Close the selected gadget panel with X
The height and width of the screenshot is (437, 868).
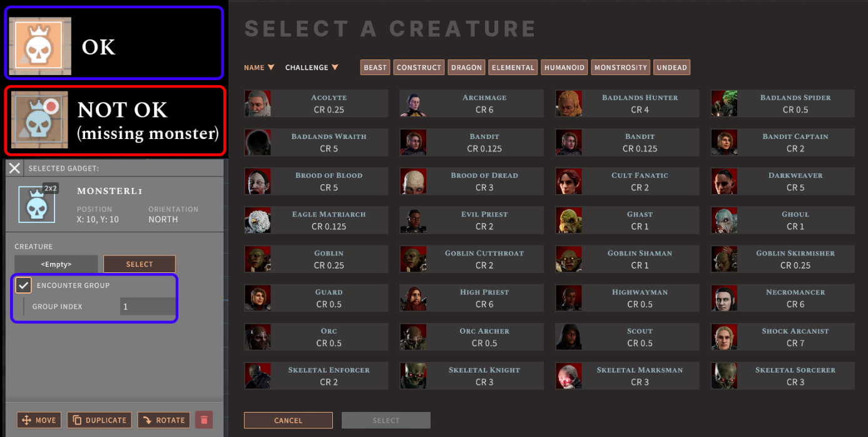pos(15,168)
